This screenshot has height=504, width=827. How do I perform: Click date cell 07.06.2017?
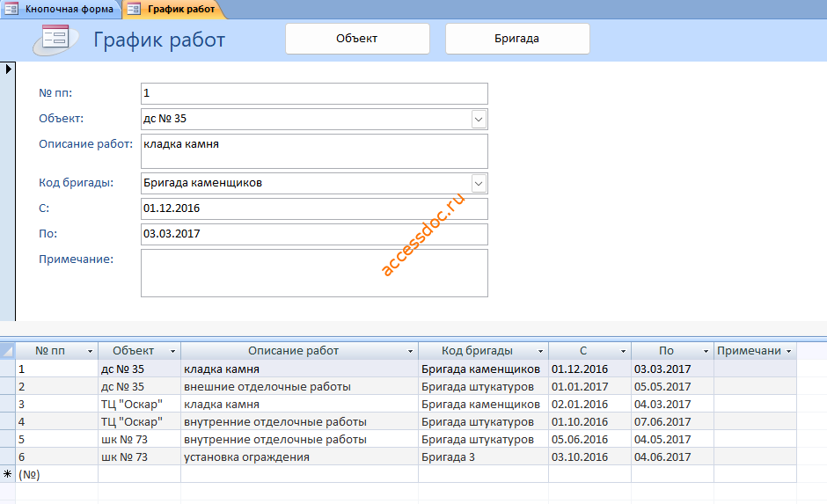[672, 421]
